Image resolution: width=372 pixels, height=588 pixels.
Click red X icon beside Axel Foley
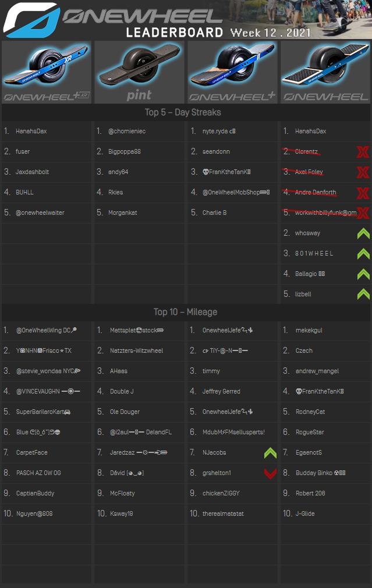363,172
